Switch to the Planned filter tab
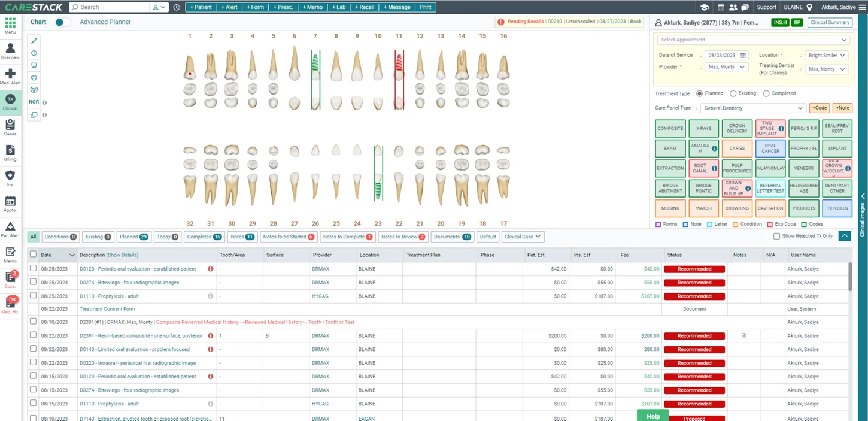This screenshot has height=421, width=868. pyautogui.click(x=133, y=237)
